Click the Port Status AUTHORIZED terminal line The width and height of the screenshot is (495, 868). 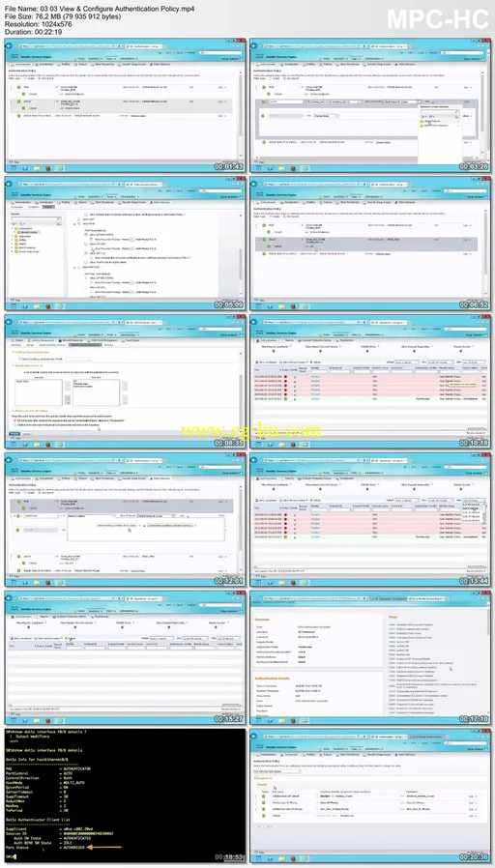(47, 847)
